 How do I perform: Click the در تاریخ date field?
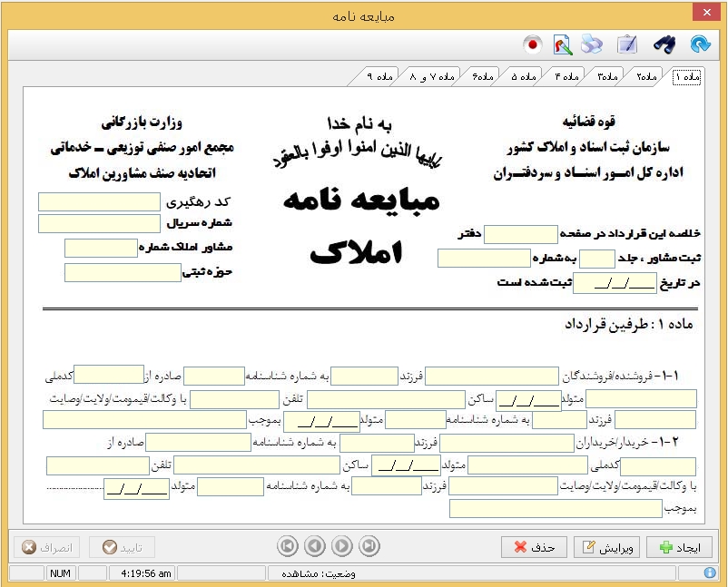click(615, 283)
